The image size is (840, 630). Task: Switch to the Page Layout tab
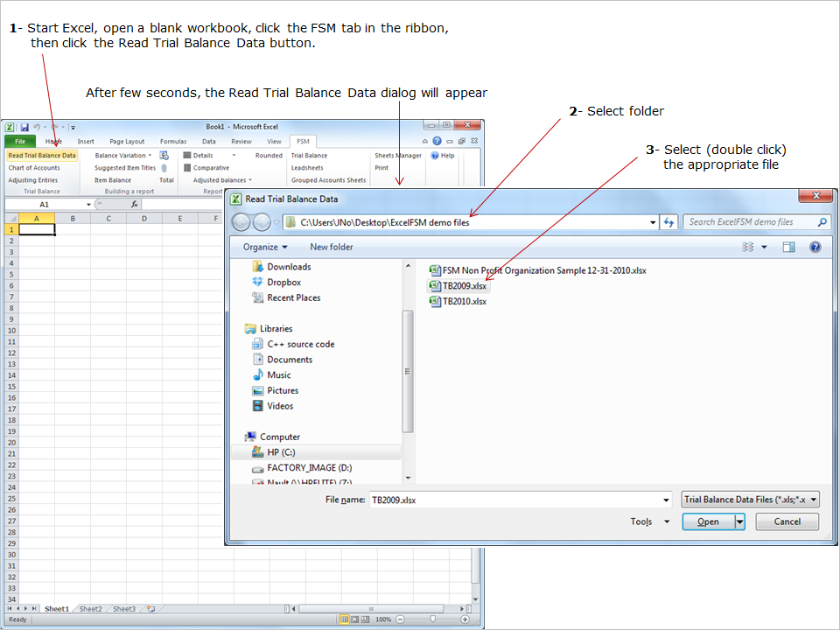(x=127, y=142)
